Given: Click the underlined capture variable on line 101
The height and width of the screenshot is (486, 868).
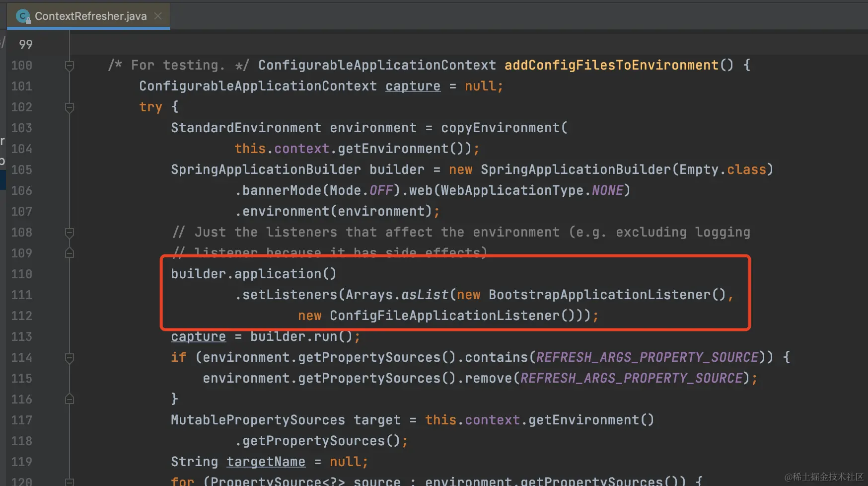Looking at the screenshot, I should (413, 86).
